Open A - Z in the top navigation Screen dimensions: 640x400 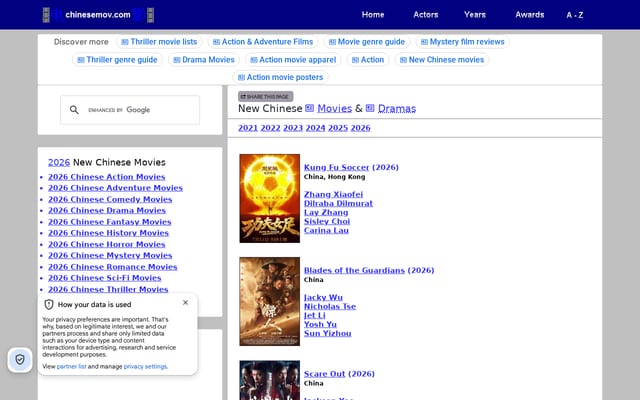575,15
